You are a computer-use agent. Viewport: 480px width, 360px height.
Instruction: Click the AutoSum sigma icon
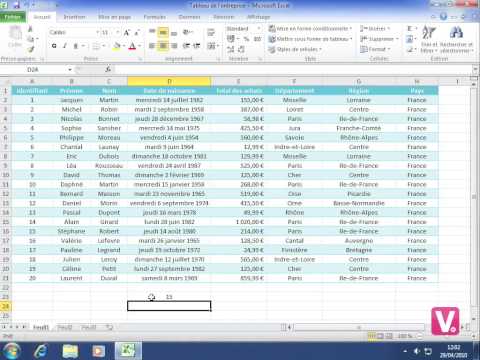click(410, 29)
